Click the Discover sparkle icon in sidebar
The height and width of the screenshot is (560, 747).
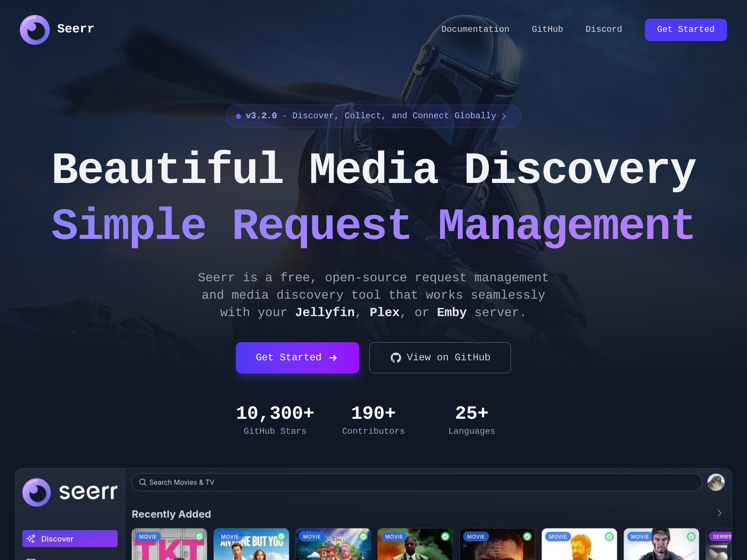31,539
